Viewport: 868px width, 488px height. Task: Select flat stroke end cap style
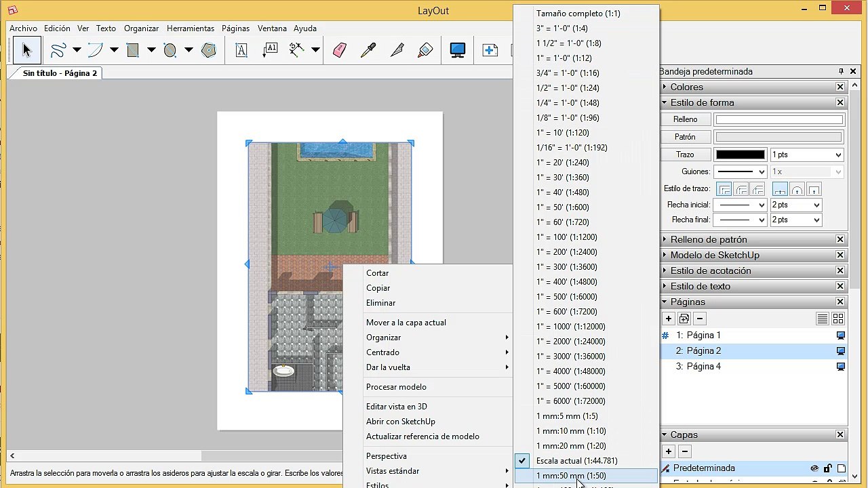[780, 190]
